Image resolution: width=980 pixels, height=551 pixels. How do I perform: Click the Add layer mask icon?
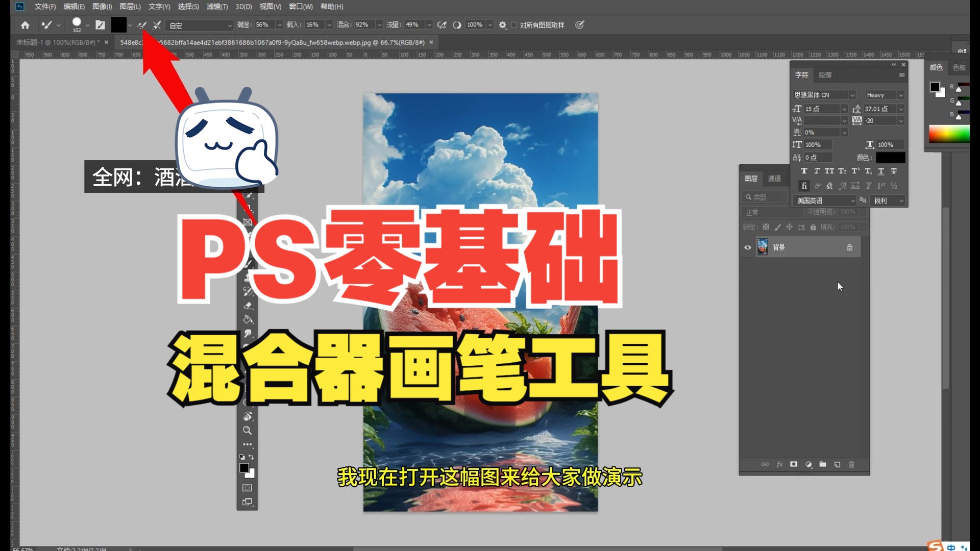tap(794, 464)
